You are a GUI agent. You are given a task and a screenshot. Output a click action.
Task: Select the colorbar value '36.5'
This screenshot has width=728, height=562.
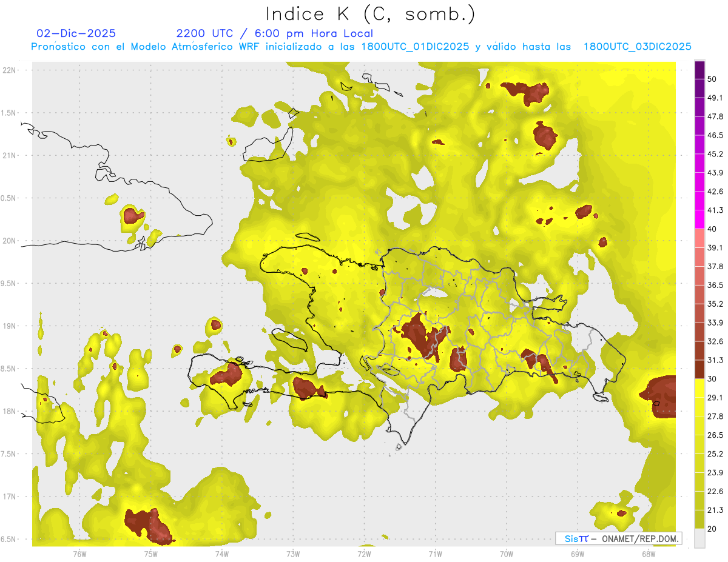pyautogui.click(x=715, y=285)
